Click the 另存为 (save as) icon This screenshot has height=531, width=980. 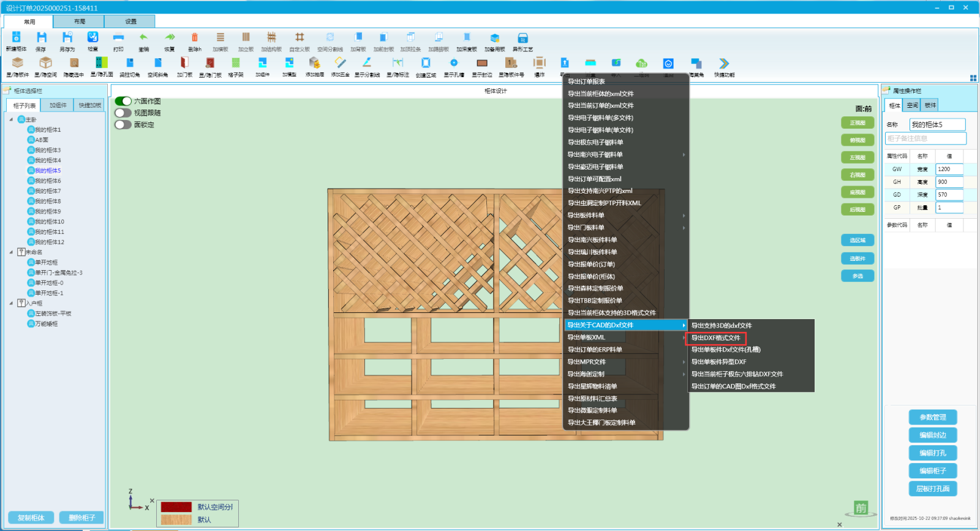(x=67, y=38)
